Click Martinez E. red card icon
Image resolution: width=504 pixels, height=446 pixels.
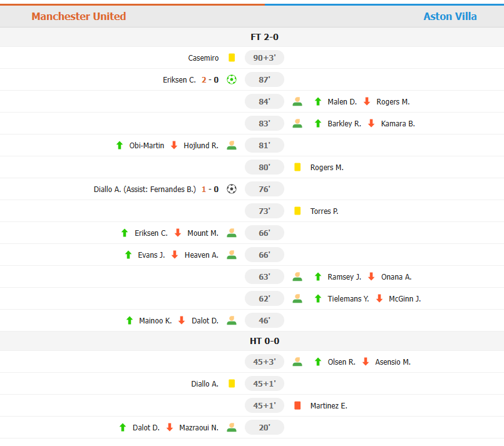[x=297, y=405]
